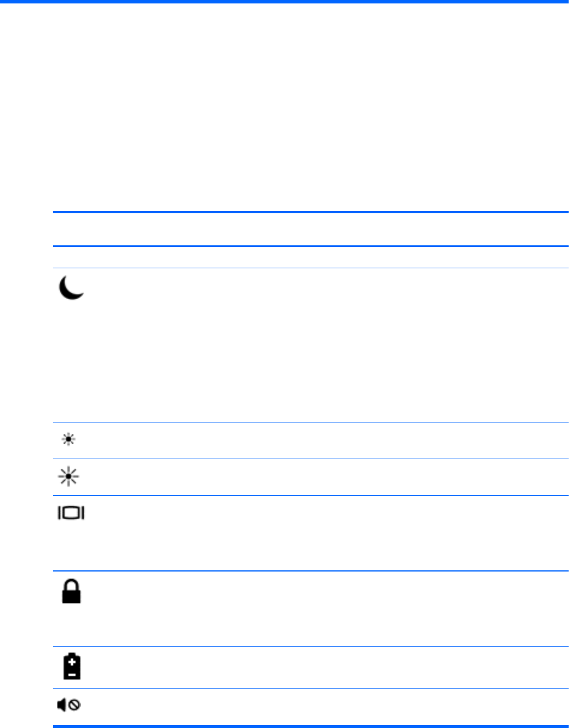The width and height of the screenshot is (569, 728).
Task: Select the large sun brightness-up icon
Action: click(68, 477)
